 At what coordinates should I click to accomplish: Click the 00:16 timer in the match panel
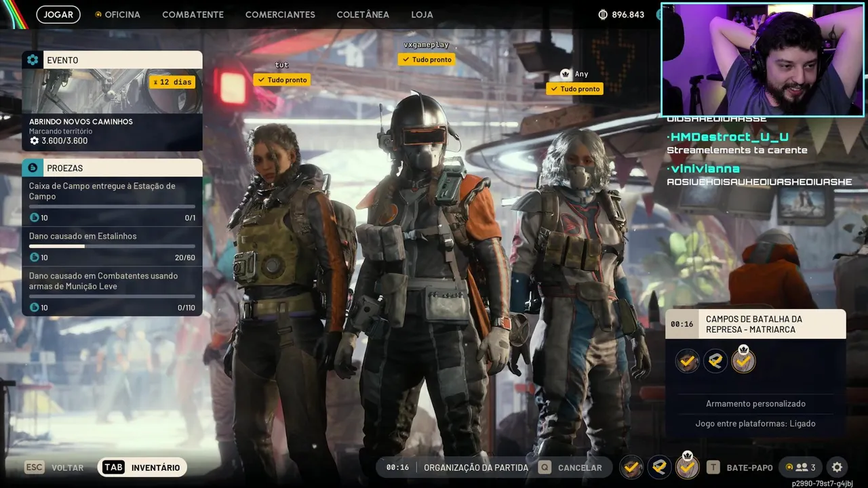point(682,324)
